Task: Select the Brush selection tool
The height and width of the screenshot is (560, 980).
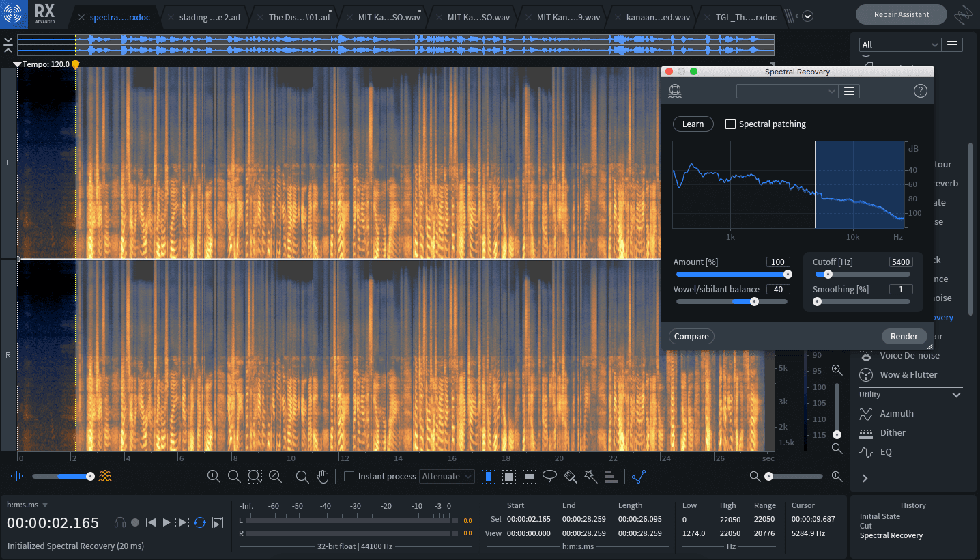Action: [x=571, y=477]
